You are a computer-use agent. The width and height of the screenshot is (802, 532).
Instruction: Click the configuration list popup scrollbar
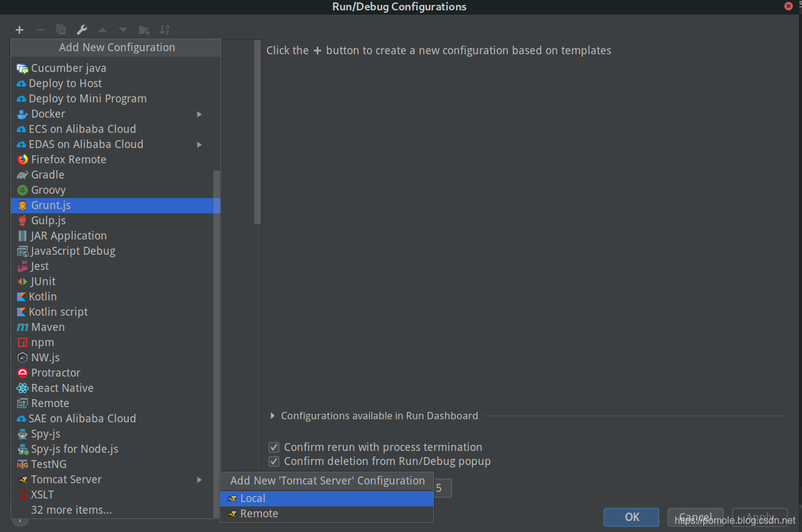[216, 344]
